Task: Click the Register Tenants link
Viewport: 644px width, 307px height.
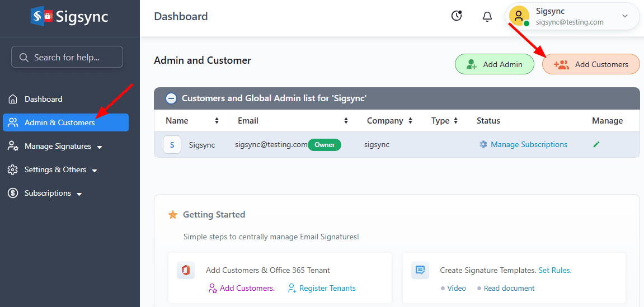Action: pos(327,288)
